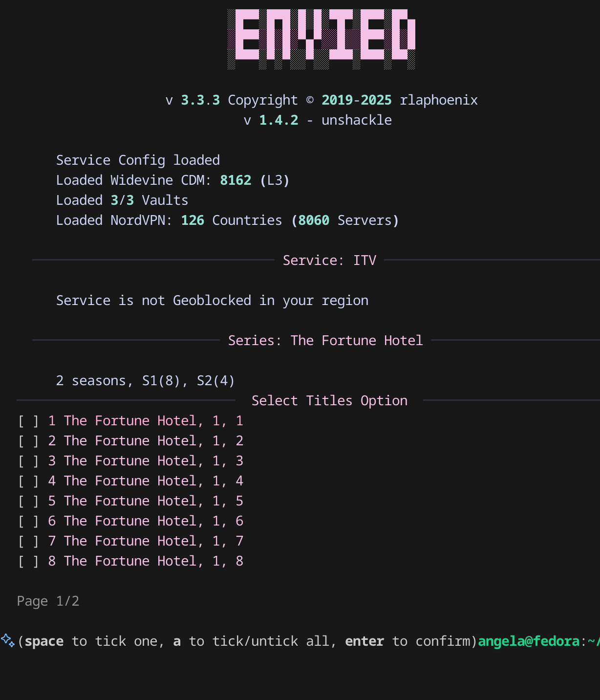Click the "Service: ITV" section heading

(329, 261)
